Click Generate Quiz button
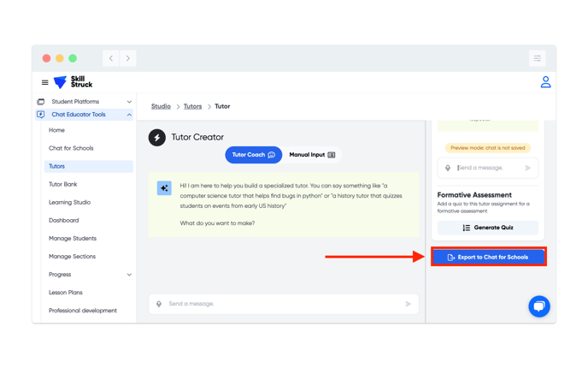Screen dimensions: 588x368 point(488,228)
